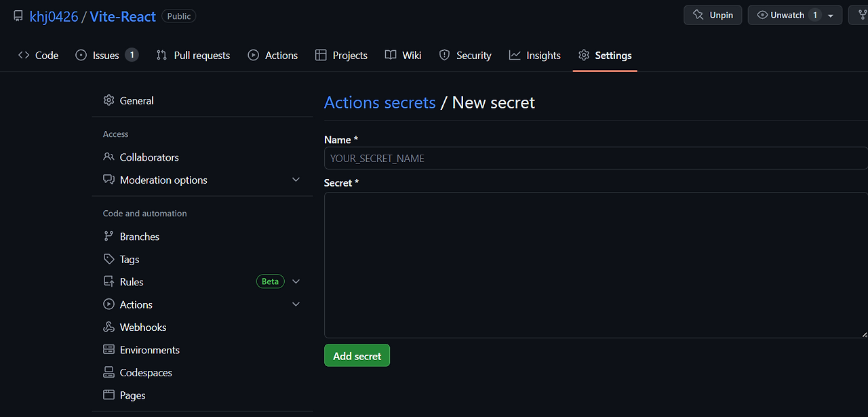
Task: Open the Projects tab
Action: [342, 55]
